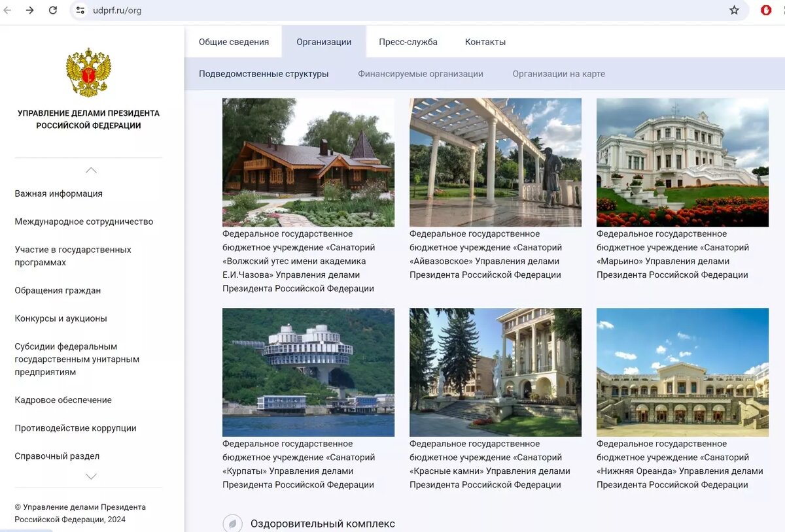785x532 pixels.
Task: Open Конкурсы и аукционы sidebar link
Action: tap(61, 318)
